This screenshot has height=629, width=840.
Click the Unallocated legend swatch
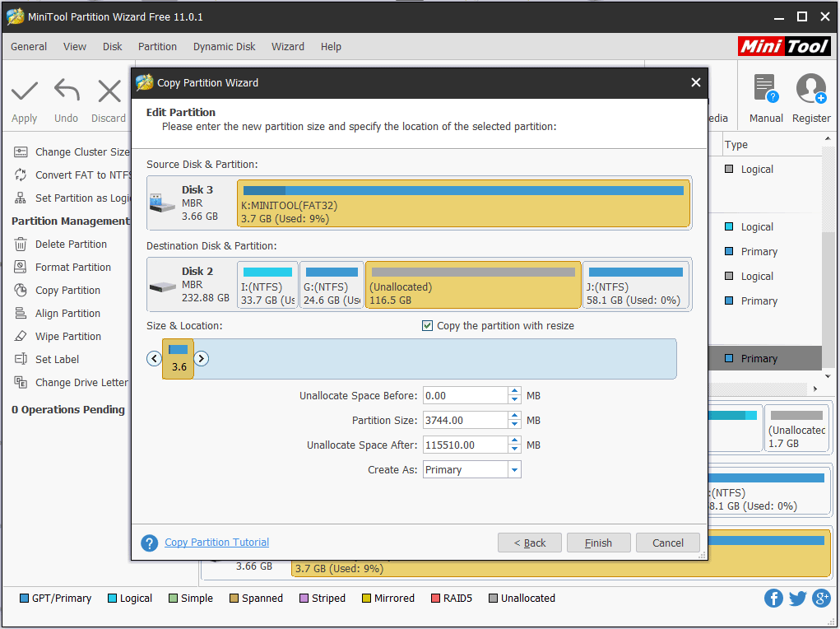(493, 599)
